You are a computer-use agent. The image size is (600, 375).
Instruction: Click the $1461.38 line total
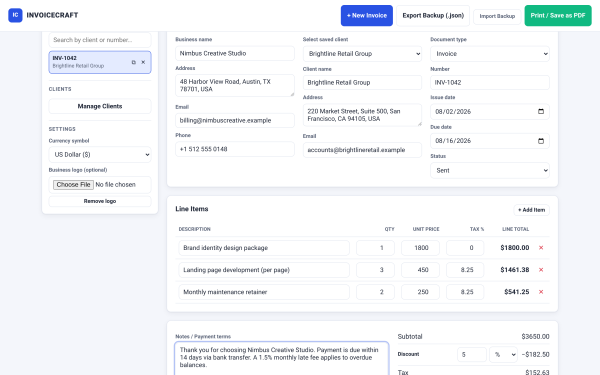pyautogui.click(x=515, y=270)
